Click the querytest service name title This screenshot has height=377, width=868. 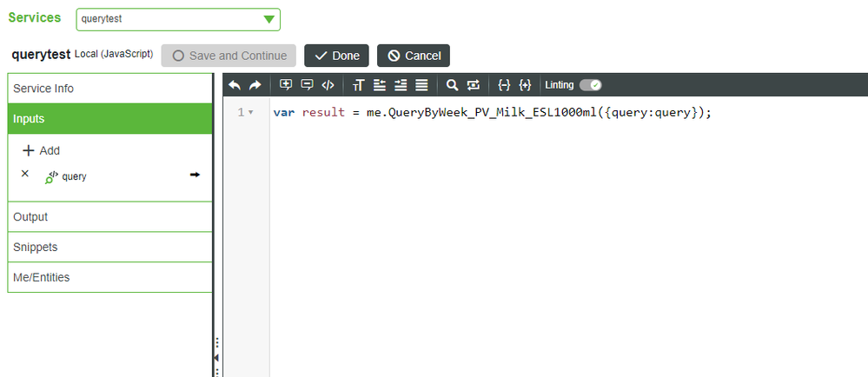tap(41, 55)
